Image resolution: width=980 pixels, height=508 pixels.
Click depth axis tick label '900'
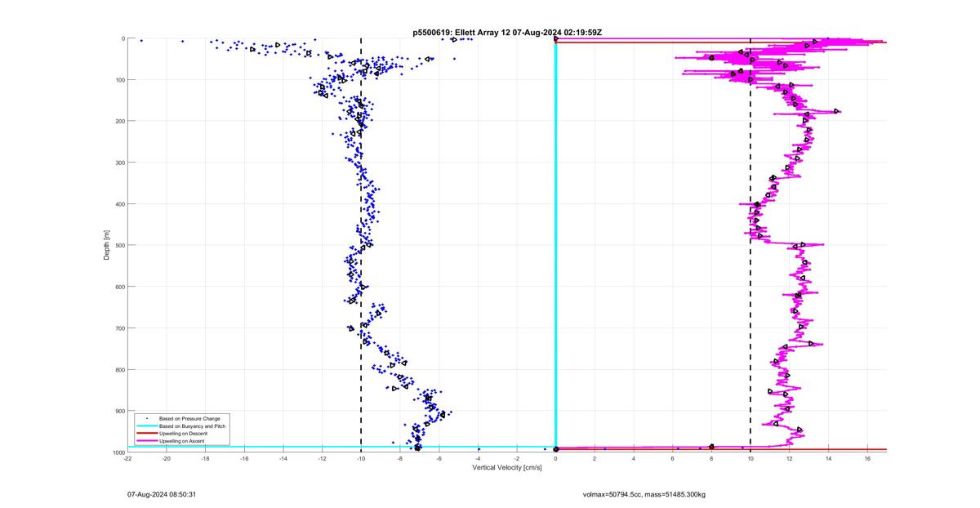point(119,411)
